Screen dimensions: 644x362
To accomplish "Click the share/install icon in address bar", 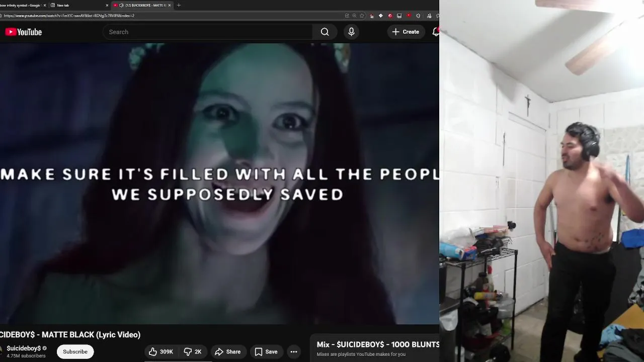I will (x=347, y=16).
